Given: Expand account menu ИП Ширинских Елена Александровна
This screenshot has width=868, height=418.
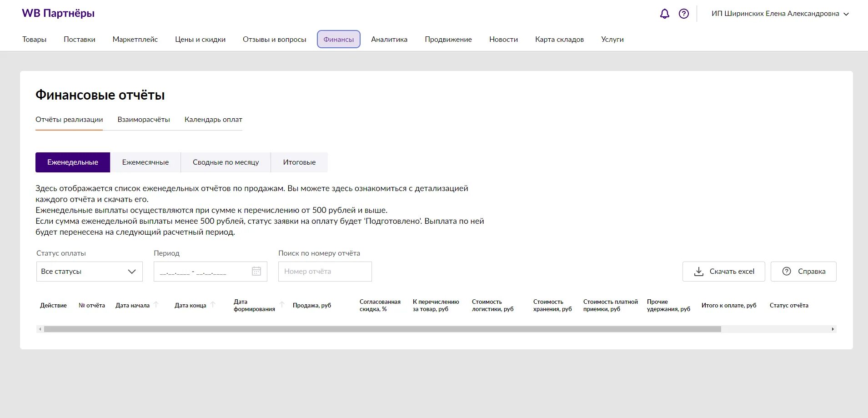Looking at the screenshot, I should 780,14.
